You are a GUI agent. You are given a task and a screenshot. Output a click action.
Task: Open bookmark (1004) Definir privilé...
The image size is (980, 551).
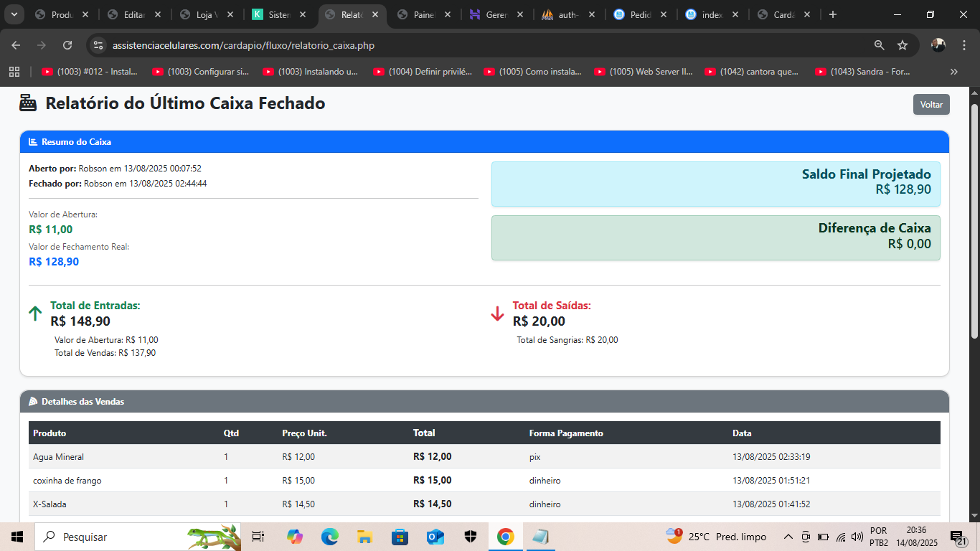423,72
